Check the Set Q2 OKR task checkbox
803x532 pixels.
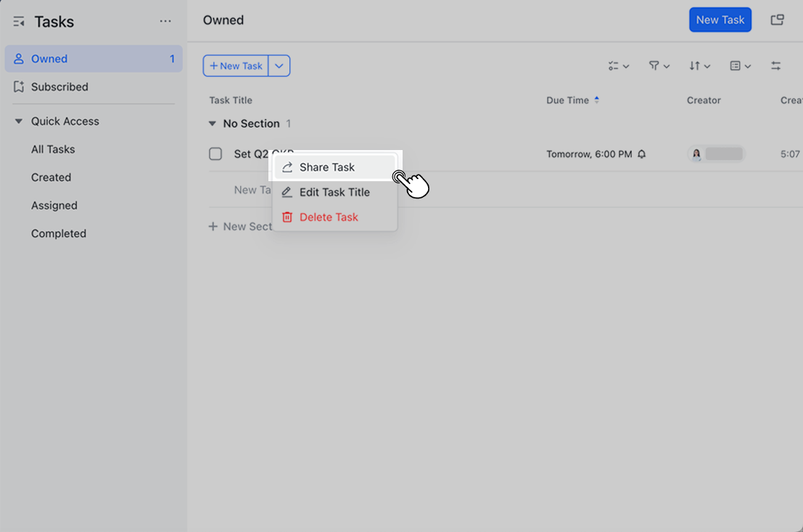click(x=215, y=154)
